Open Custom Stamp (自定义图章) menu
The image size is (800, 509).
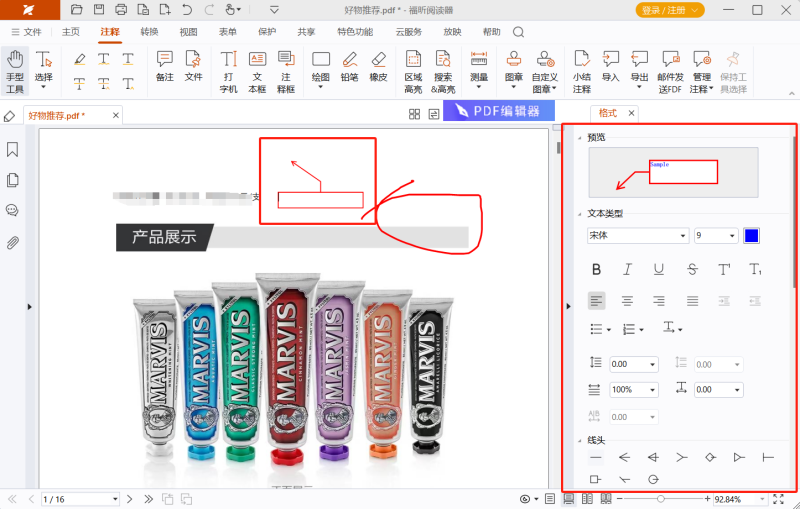tap(545, 72)
